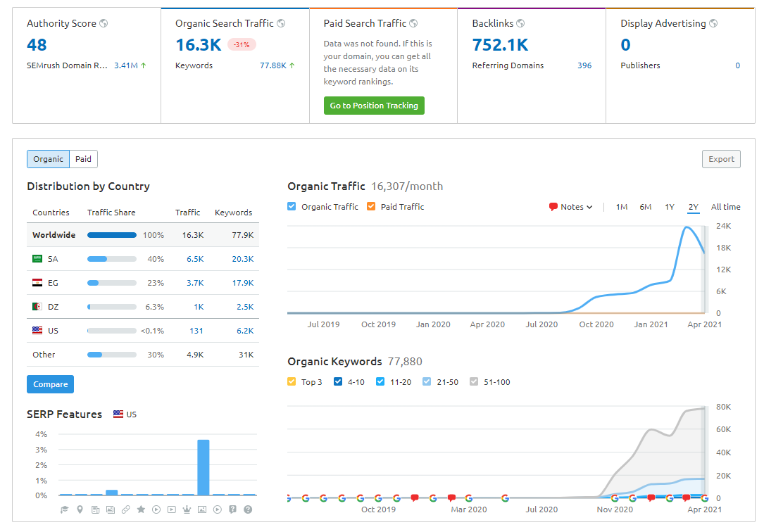
Task: Uncheck the Organic Traffic checkbox
Action: pyautogui.click(x=291, y=206)
